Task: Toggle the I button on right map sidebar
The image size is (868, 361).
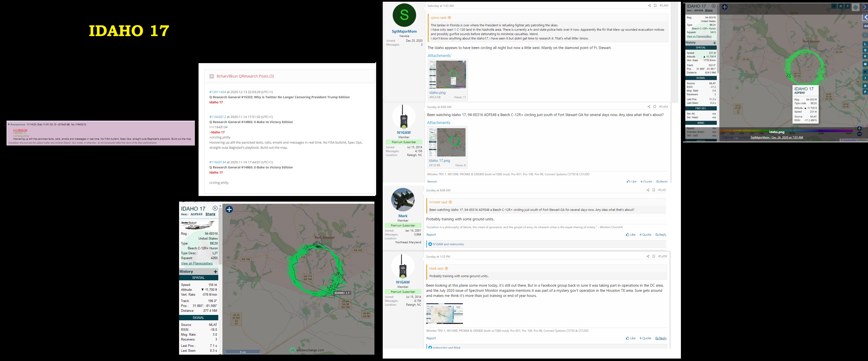Action: click(x=865, y=78)
